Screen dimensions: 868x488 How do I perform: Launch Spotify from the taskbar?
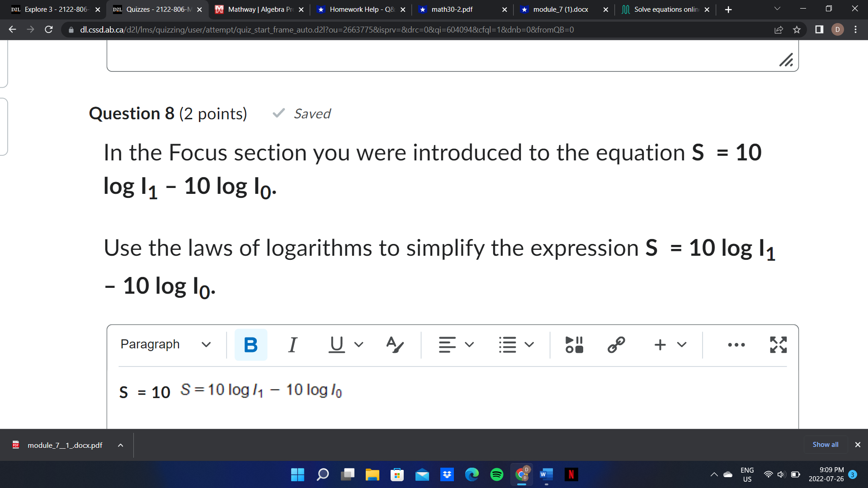496,474
